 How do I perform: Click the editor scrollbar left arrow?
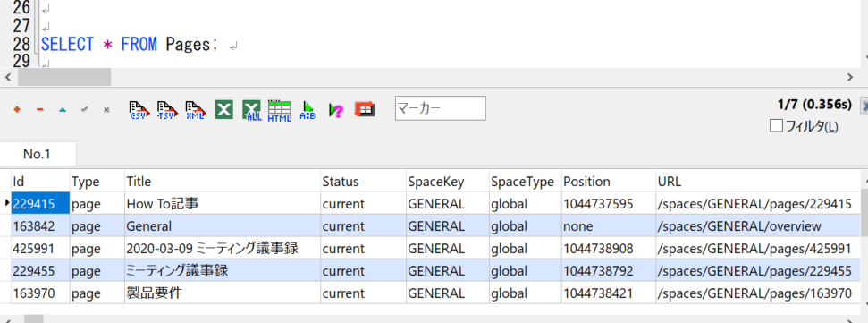[x=8, y=77]
